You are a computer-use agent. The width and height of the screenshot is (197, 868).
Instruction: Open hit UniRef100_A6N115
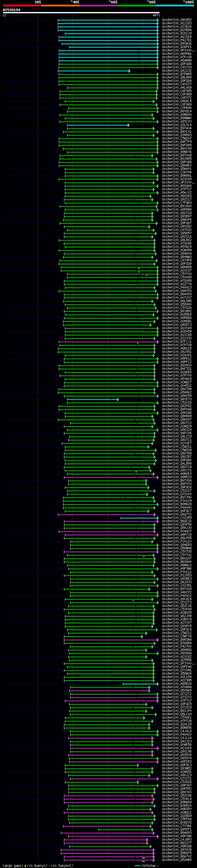(x=177, y=349)
